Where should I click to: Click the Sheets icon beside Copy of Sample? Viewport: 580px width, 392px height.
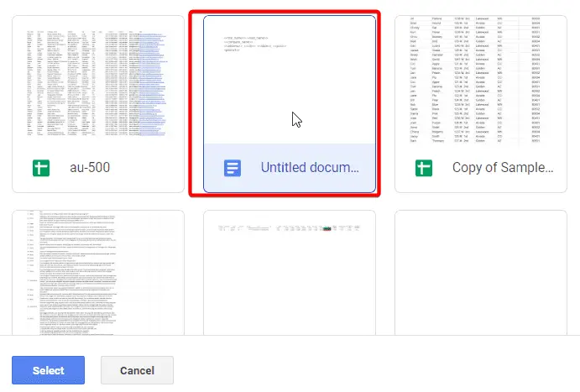pyautogui.click(x=424, y=168)
